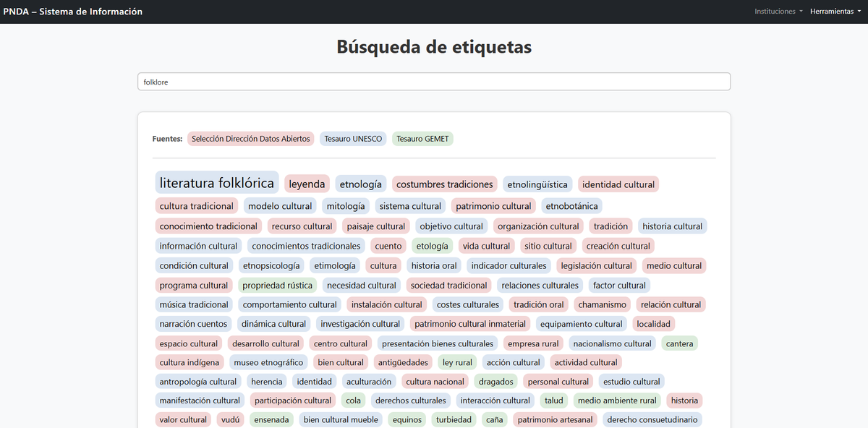Select the derecho consuetudinario tag
Screen dimensions: 868x428
click(652, 419)
